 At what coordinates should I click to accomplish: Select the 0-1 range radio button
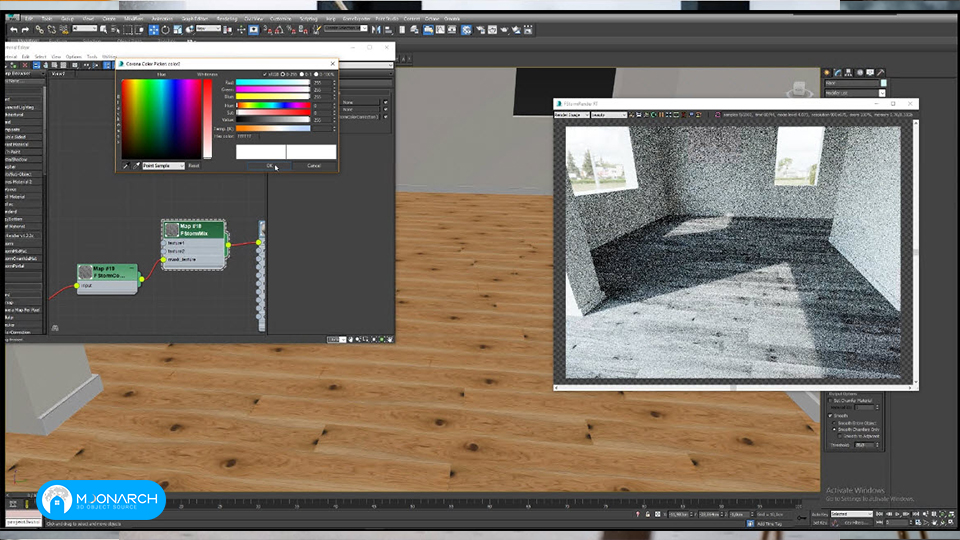point(302,74)
